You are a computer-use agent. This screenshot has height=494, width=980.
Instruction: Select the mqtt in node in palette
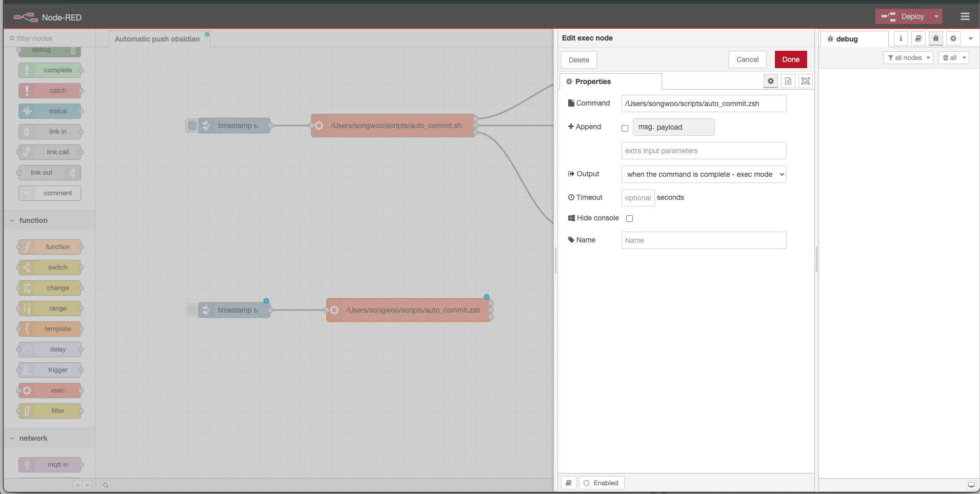coord(50,465)
